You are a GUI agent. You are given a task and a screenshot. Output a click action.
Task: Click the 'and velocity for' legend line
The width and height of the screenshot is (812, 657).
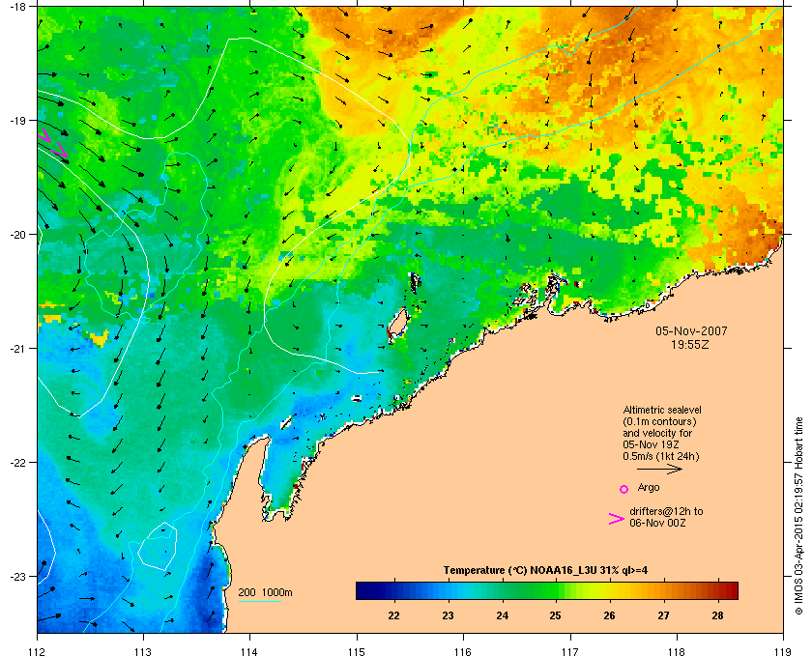(657, 433)
